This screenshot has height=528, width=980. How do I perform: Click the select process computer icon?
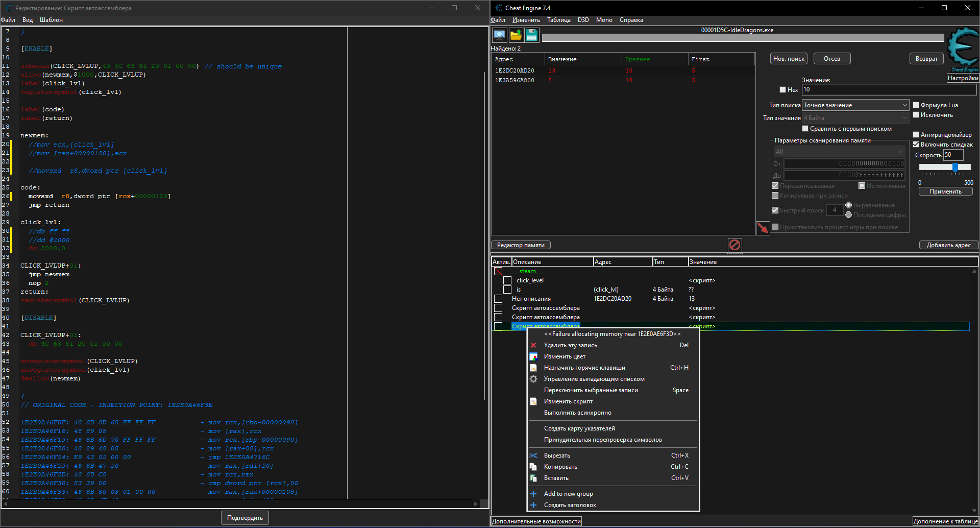(499, 35)
